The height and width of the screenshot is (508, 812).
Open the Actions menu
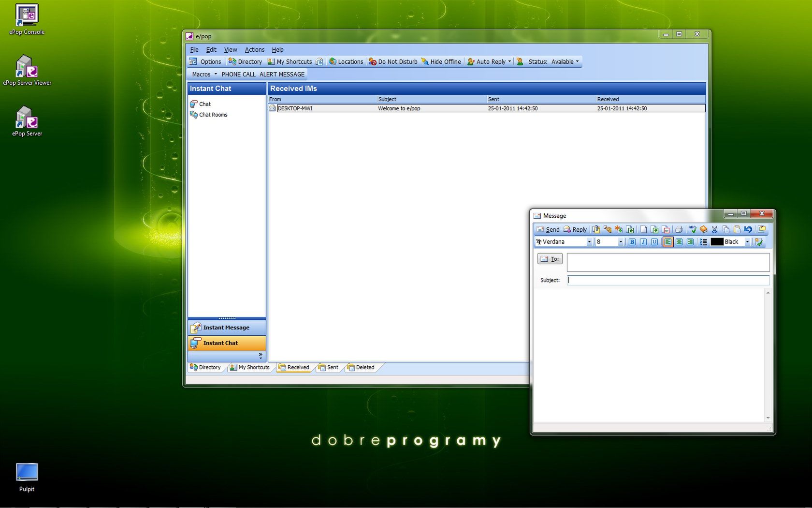(x=255, y=49)
